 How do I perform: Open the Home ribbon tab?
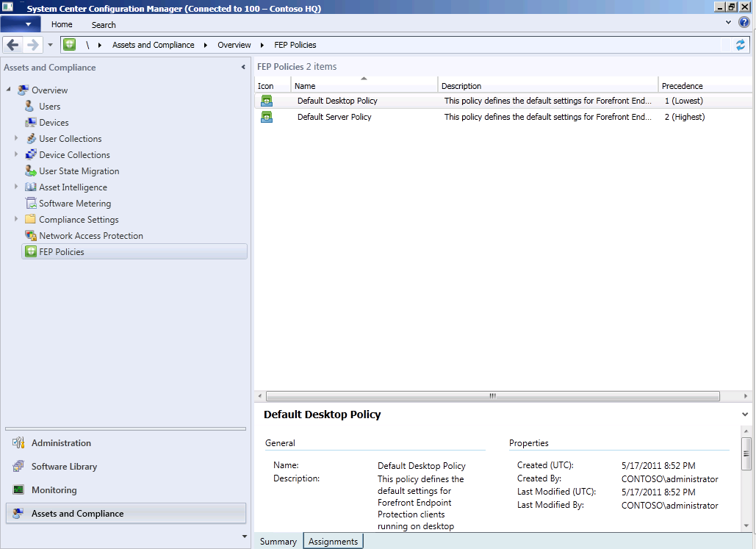(x=62, y=24)
